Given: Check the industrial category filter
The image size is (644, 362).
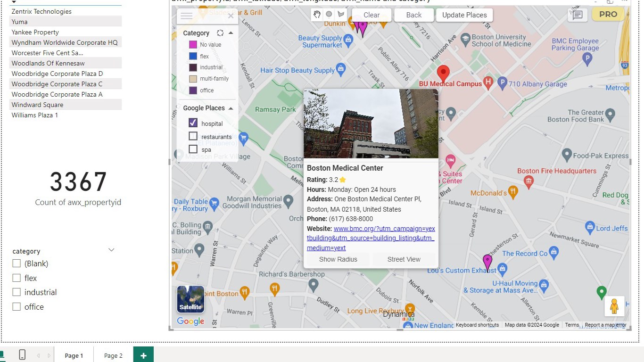Looking at the screenshot, I should (17, 292).
